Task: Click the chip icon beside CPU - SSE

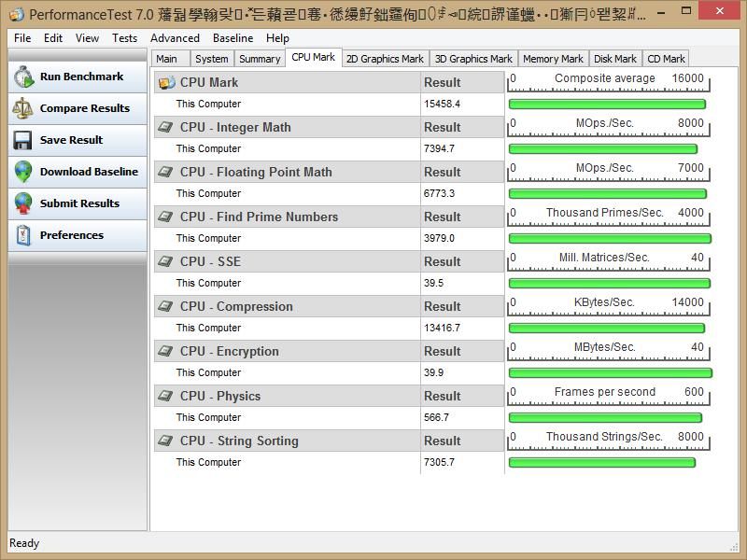Action: pyautogui.click(x=166, y=261)
